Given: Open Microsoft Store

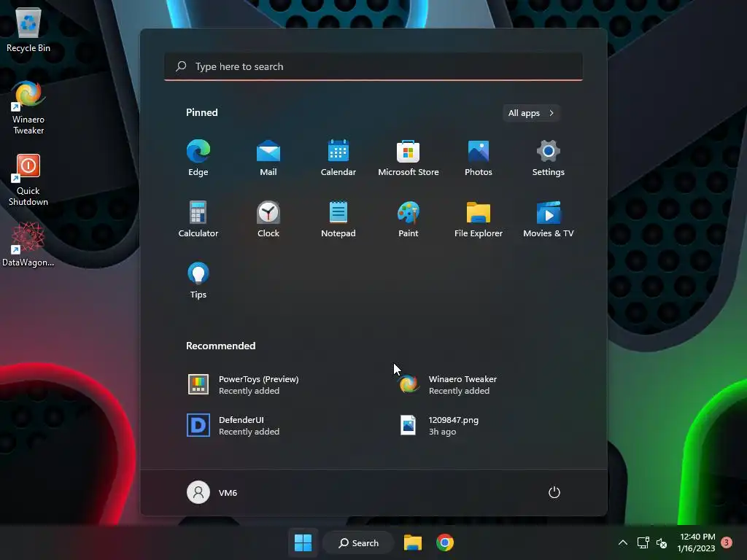Looking at the screenshot, I should pos(409,158).
